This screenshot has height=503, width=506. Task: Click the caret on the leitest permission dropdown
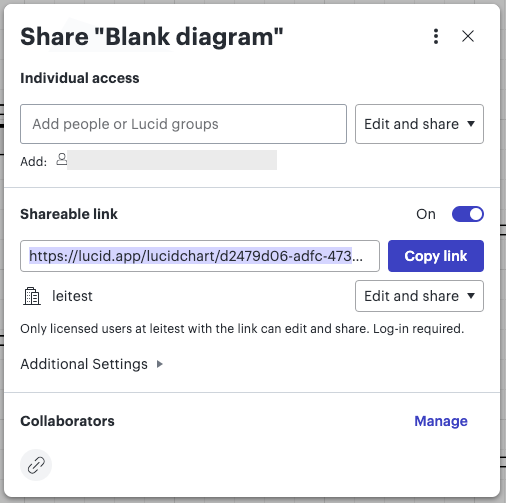coord(471,296)
